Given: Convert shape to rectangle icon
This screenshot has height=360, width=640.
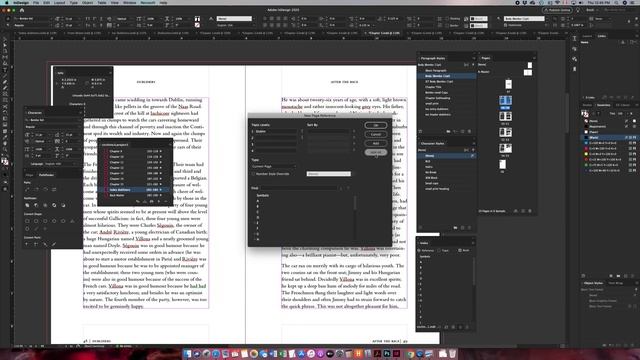Looking at the screenshot, I should tap(27, 221).
